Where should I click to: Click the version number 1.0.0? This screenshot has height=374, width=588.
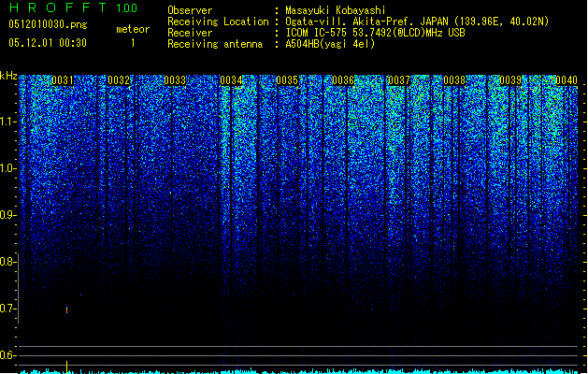[126, 8]
